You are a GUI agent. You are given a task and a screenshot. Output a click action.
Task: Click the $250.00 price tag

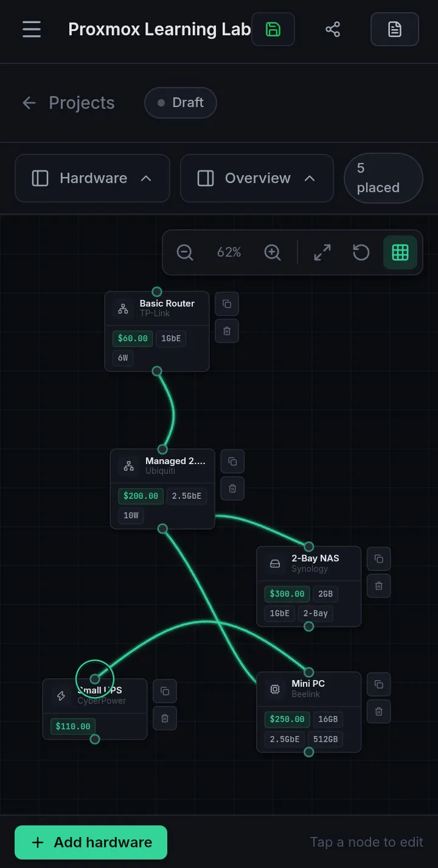click(287, 720)
